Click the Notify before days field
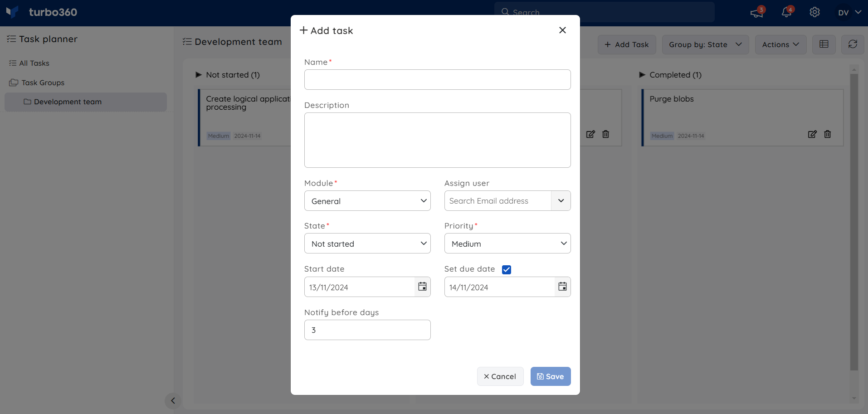 pyautogui.click(x=367, y=330)
